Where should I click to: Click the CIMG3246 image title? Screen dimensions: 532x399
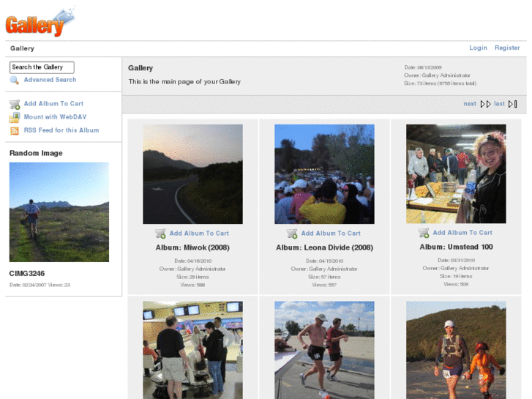(27, 273)
